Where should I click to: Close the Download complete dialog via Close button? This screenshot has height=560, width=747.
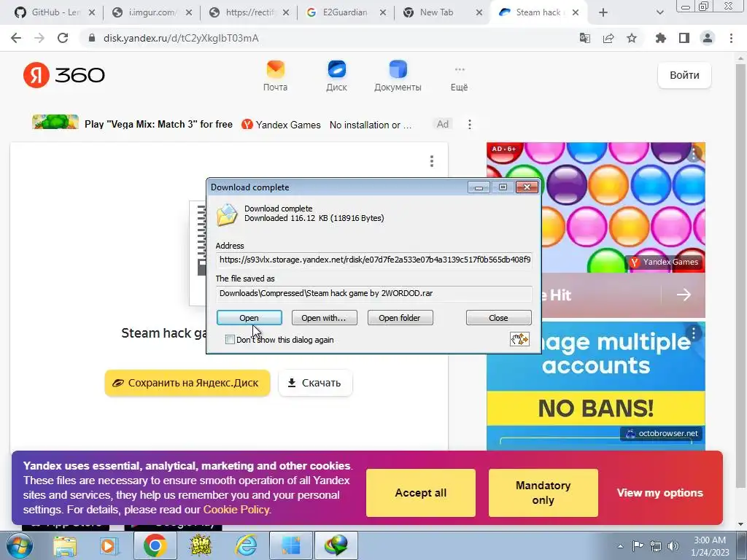pos(498,318)
